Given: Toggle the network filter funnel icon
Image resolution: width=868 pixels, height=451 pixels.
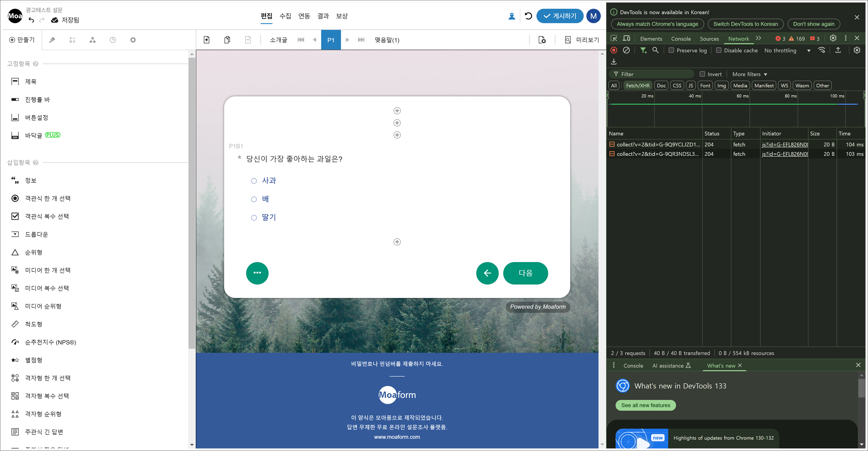Looking at the screenshot, I should click(x=643, y=50).
